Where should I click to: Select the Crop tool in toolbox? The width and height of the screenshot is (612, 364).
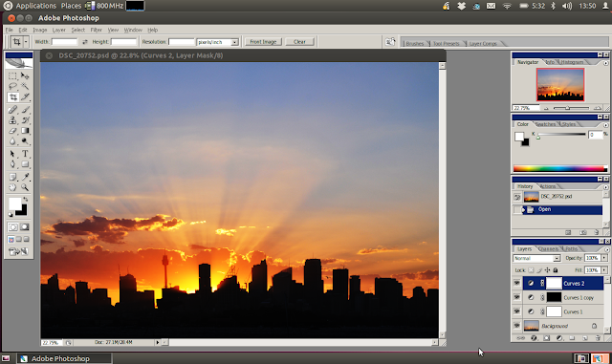coord(13,97)
